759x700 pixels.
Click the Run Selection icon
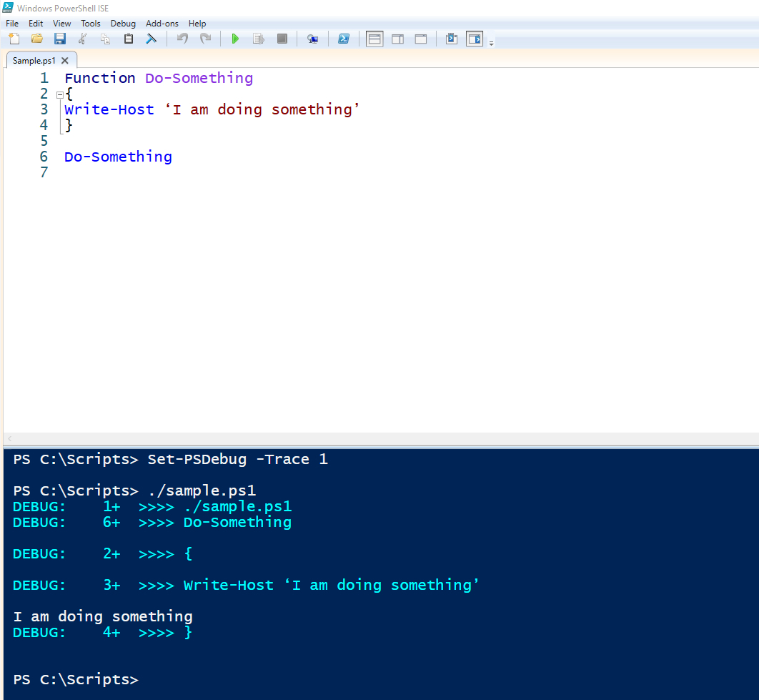pos(259,39)
